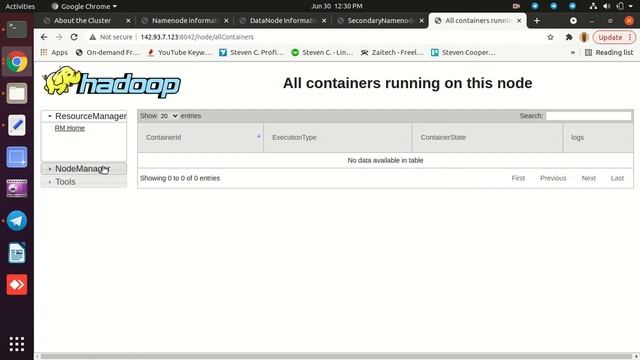Open Google Chrome from the dock
The width and height of the screenshot is (640, 360).
click(17, 62)
